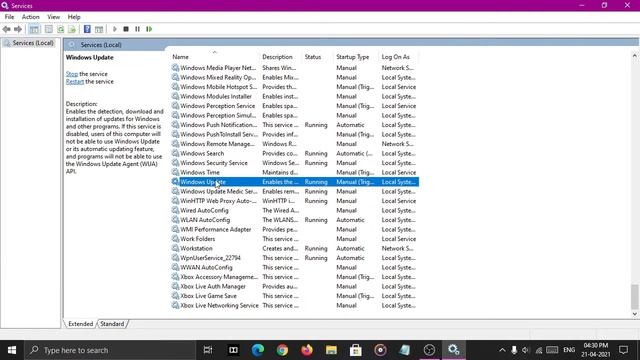Click the gear icon of Xbox Live Networking Service
Viewport: 640px width, 360px height.
point(175,305)
